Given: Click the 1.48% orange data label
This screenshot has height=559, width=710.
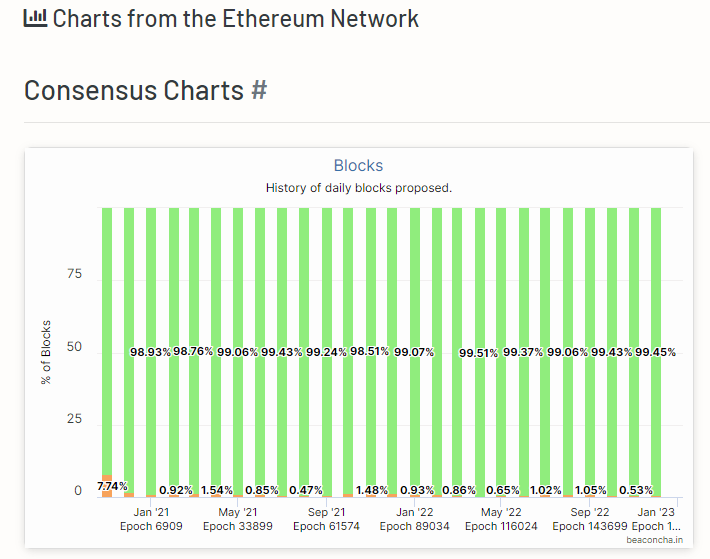Looking at the screenshot, I should [370, 490].
